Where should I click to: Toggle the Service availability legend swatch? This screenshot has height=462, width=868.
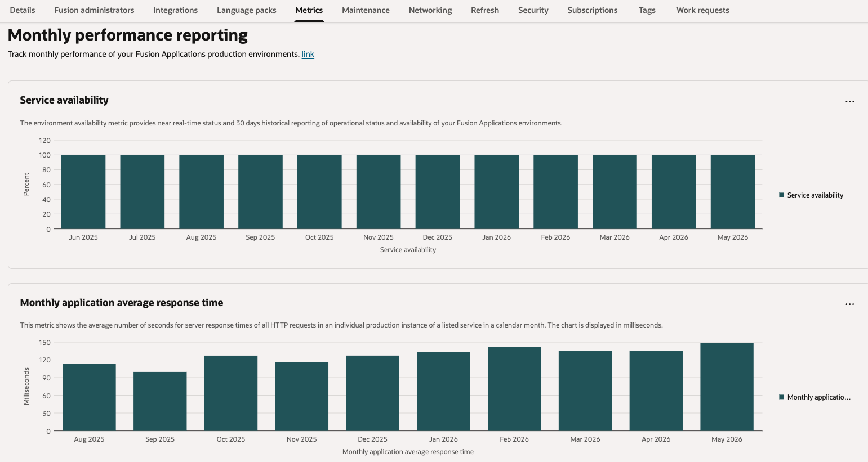click(x=781, y=195)
